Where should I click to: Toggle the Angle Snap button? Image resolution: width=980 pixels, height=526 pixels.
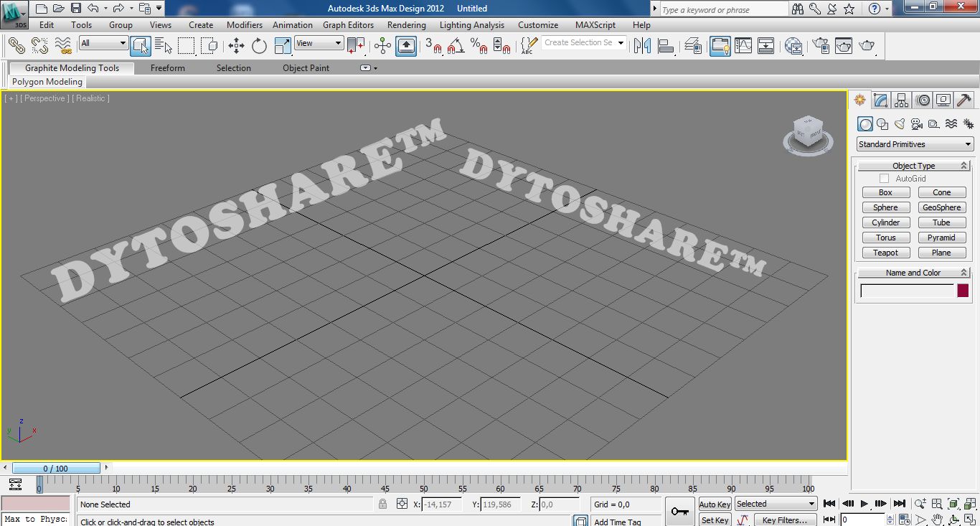click(456, 46)
